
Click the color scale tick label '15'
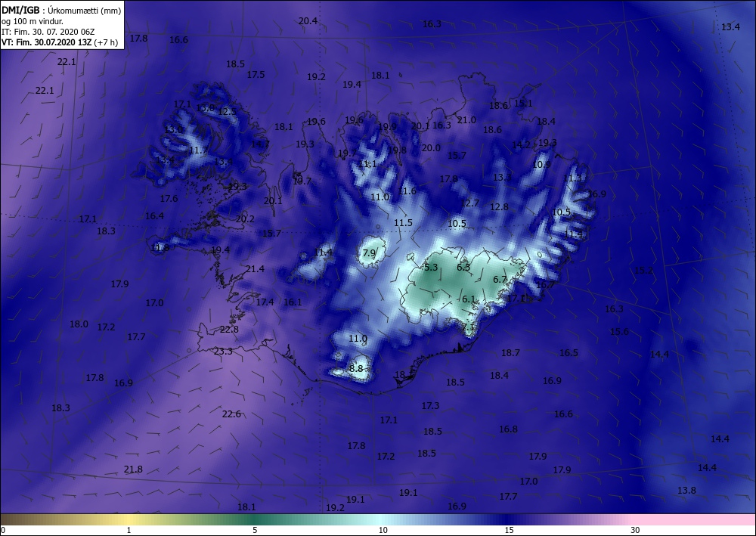(x=509, y=531)
